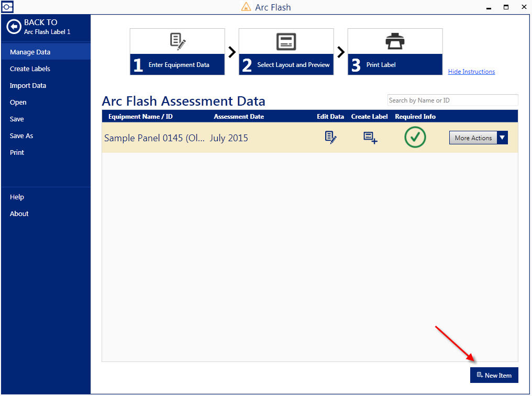Screen dimensions: 532x396
Task: Click the Hide Instructions link
Action: (x=471, y=72)
